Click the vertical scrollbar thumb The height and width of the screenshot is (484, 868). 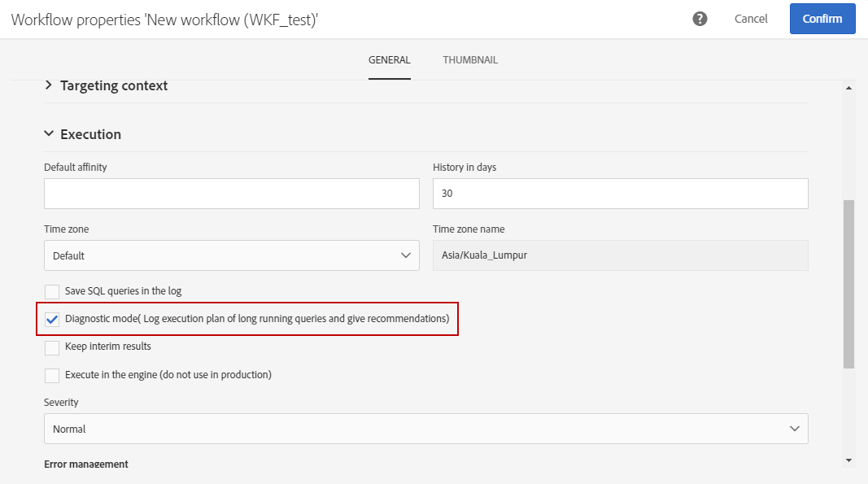pos(848,284)
